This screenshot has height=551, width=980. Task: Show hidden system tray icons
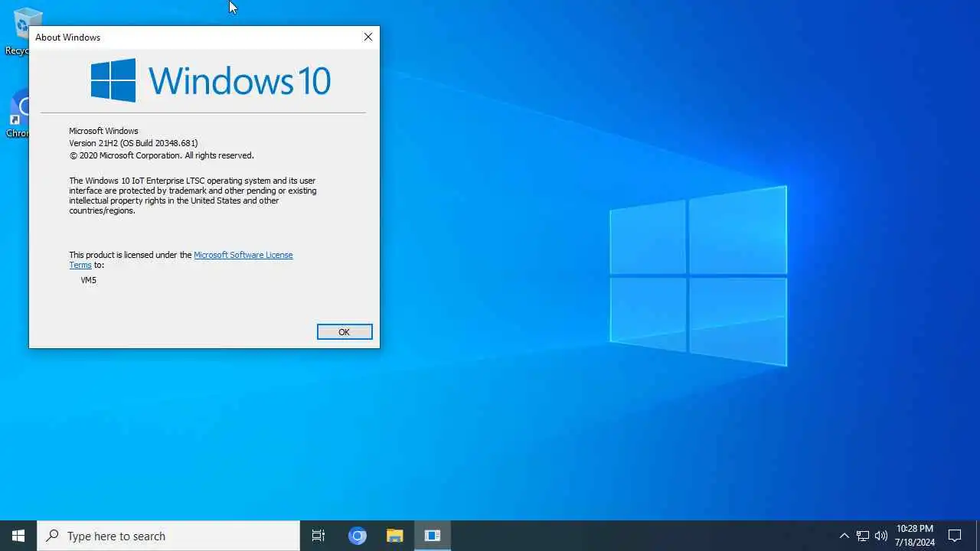pos(844,536)
